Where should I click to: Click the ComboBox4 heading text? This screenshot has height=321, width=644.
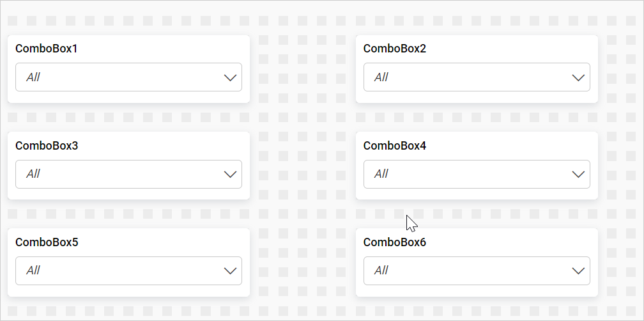pyautogui.click(x=394, y=146)
